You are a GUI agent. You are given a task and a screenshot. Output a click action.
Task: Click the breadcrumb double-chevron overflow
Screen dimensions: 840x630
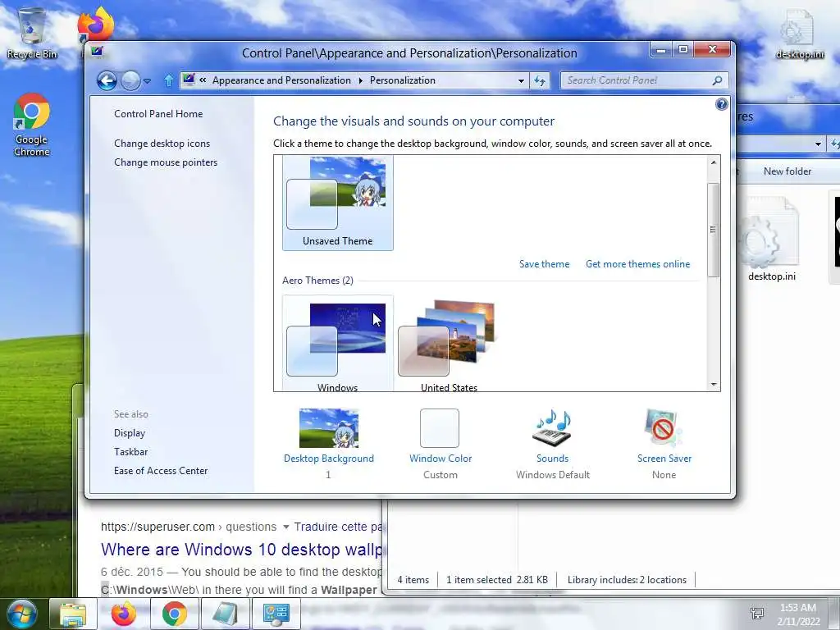pyautogui.click(x=203, y=80)
